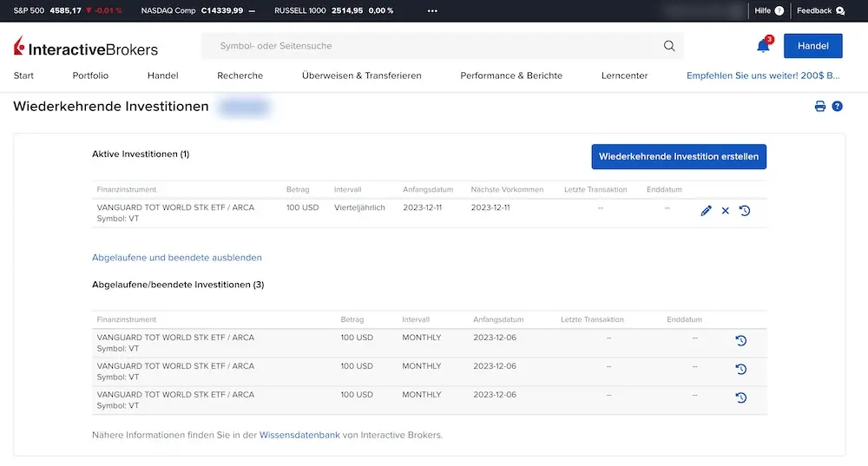
Task: Click Betrag header in active table
Action: 298,189
